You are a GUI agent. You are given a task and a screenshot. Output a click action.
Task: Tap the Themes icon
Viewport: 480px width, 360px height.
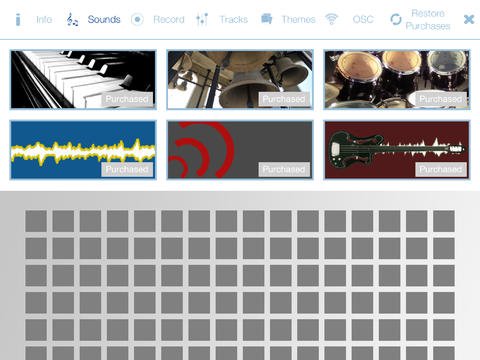coord(266,19)
